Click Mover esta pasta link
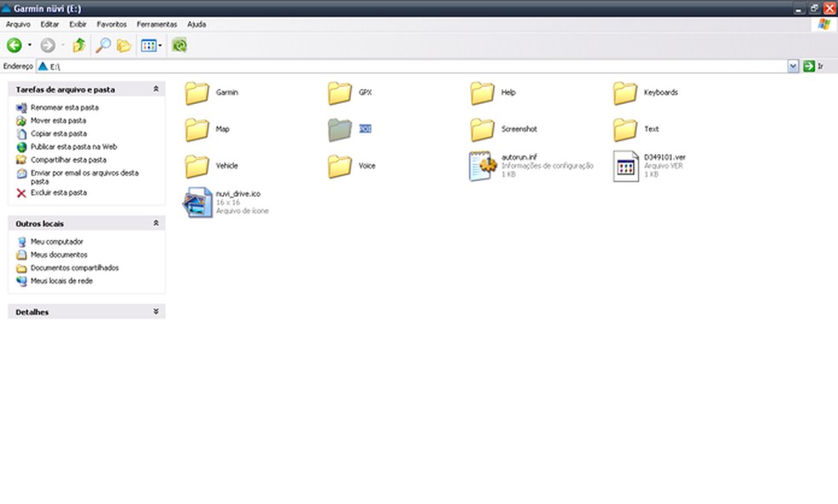Viewport: 838px width, 504px height. point(58,121)
